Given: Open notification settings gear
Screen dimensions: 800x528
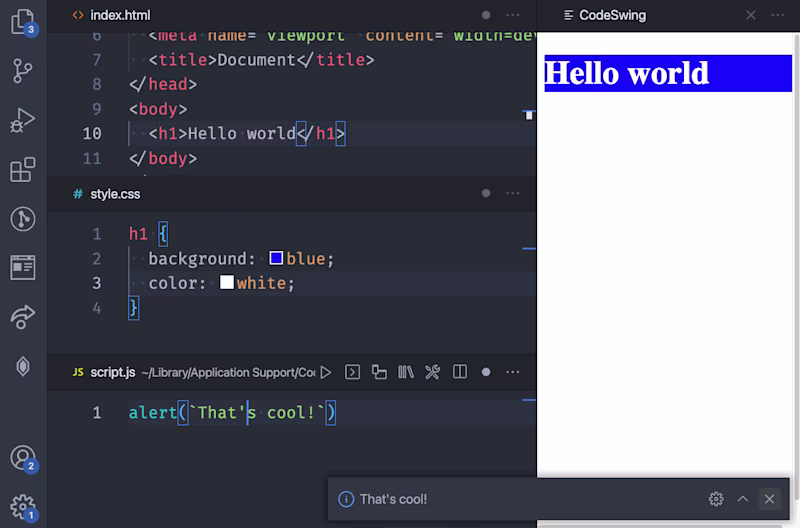Looking at the screenshot, I should [x=716, y=499].
